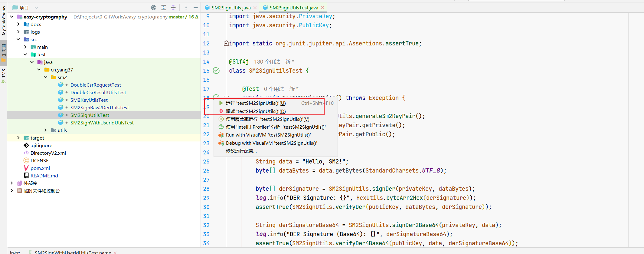This screenshot has width=644, height=254.
Task: Click the Exception class name at line 18
Action: tap(384, 98)
